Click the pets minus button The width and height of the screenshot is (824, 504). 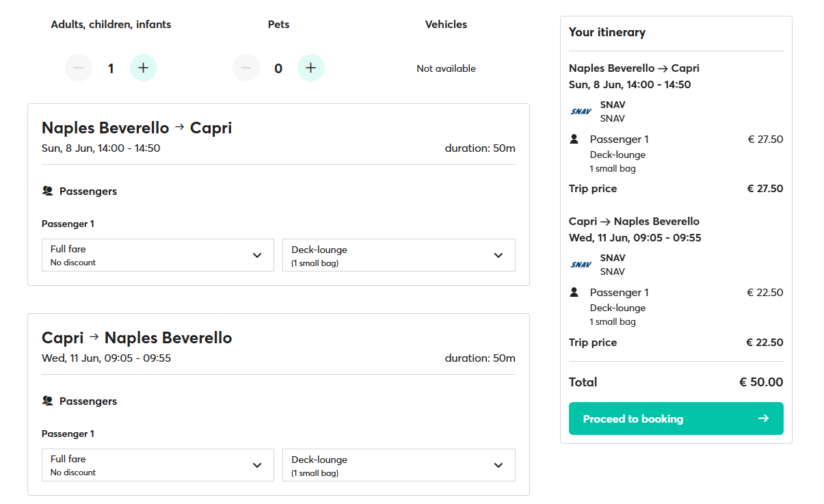246,68
